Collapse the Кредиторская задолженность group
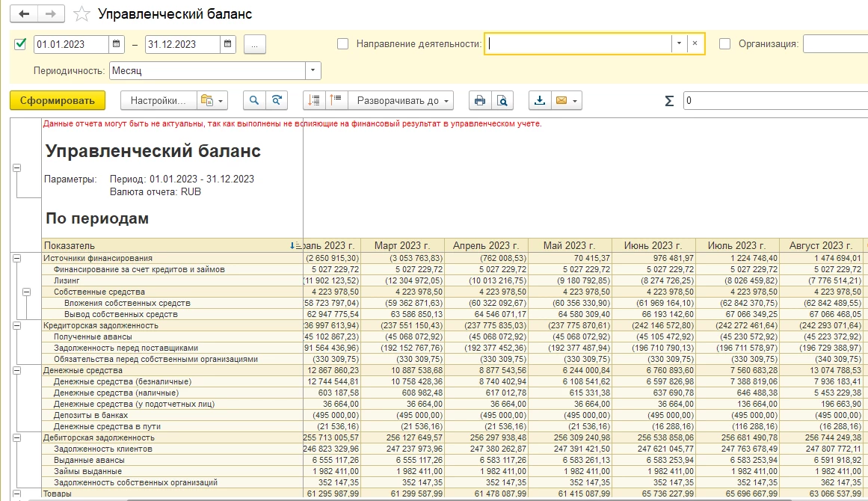868x501 pixels. point(16,325)
